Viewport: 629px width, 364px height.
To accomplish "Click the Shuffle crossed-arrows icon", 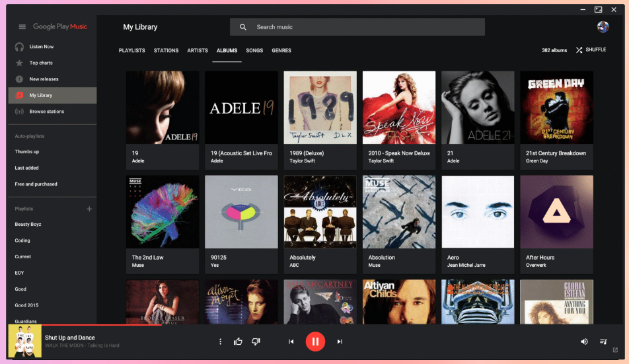I will click(579, 50).
